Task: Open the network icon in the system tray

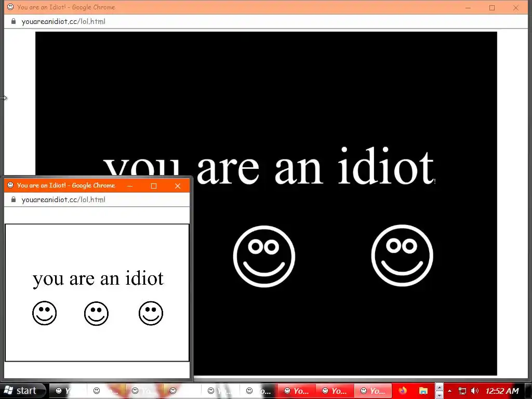Action: point(462,391)
